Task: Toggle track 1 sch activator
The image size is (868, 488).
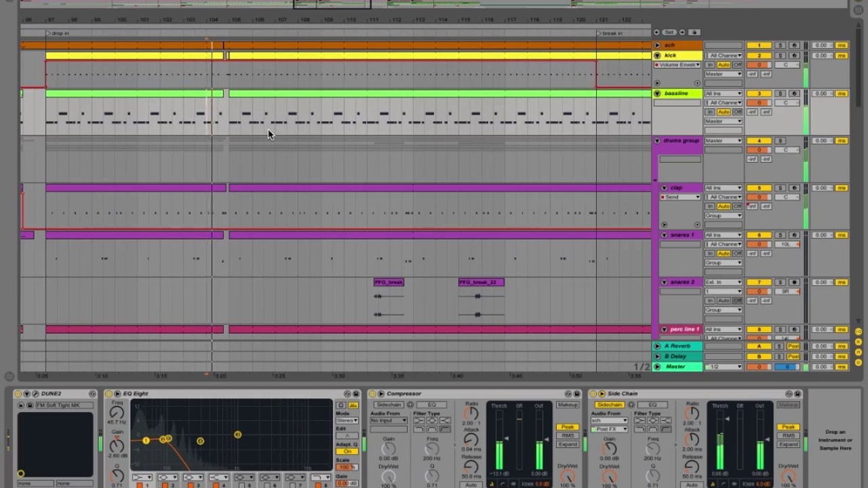Action: (759, 45)
